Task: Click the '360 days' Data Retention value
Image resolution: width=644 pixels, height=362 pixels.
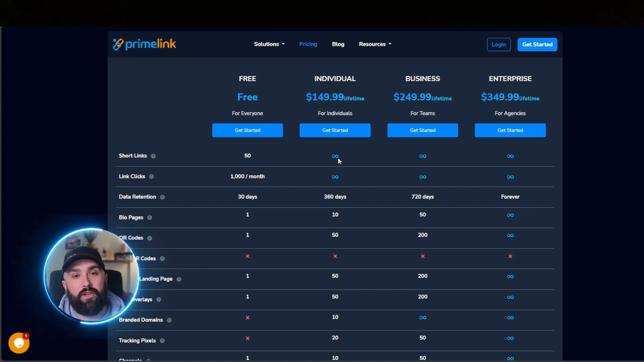Action: point(335,197)
